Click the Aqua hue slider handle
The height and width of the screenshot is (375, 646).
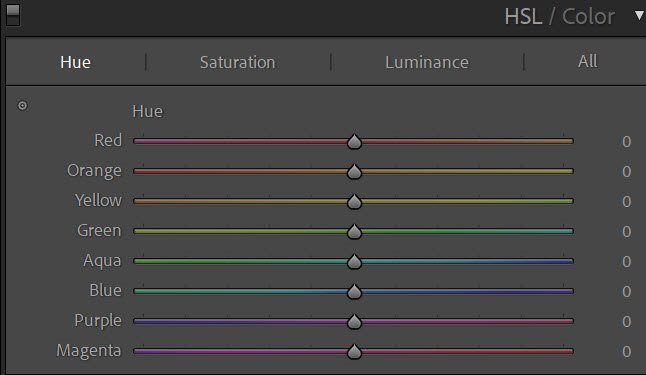(354, 261)
